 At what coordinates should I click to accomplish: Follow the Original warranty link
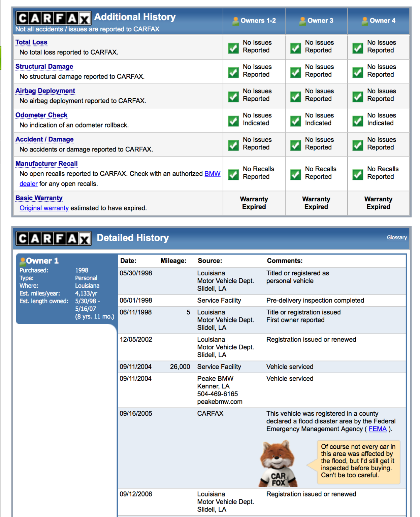(44, 208)
